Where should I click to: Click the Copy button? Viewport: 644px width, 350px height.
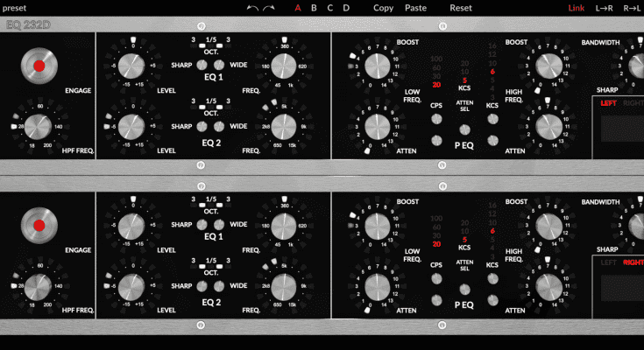(383, 8)
